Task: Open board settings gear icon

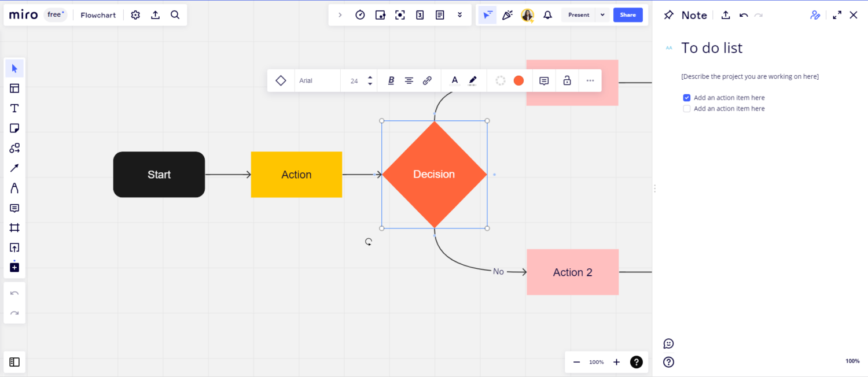Action: click(x=135, y=15)
